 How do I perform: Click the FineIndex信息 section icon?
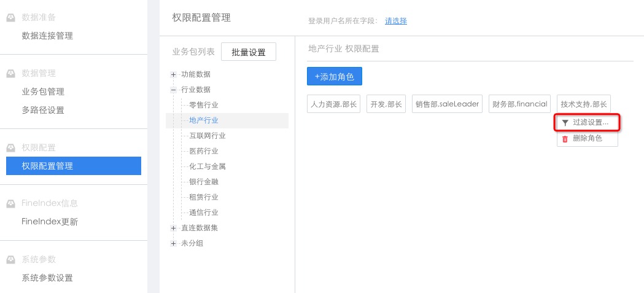point(11,203)
